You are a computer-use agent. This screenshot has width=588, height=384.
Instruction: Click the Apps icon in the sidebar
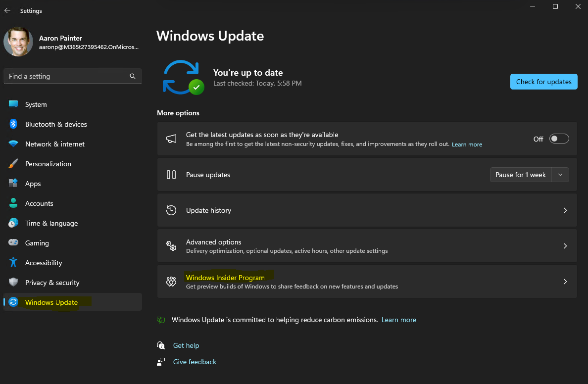coord(13,183)
